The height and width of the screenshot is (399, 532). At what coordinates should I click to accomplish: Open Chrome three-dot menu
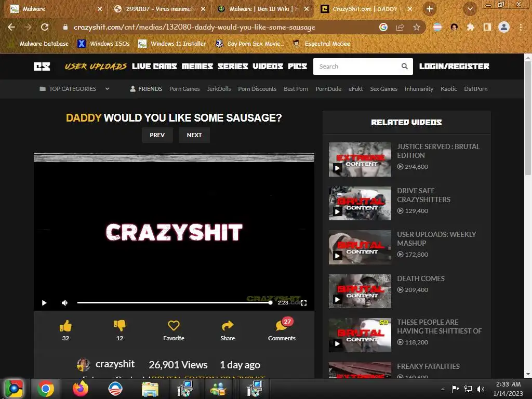click(x=521, y=27)
